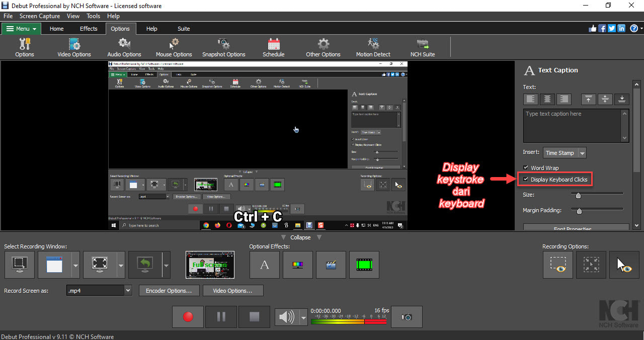Expand the previous selection dropdown arrow
Viewport: 644px width, 340px height.
(x=166, y=265)
